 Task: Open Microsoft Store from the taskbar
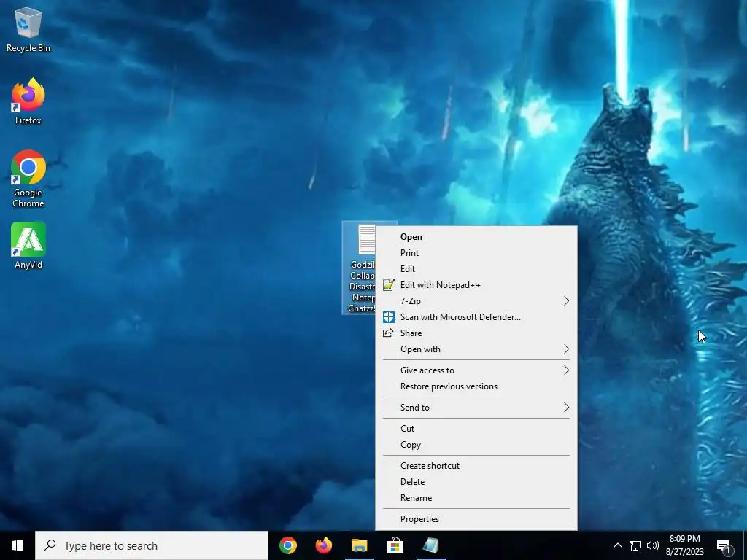[x=395, y=545]
